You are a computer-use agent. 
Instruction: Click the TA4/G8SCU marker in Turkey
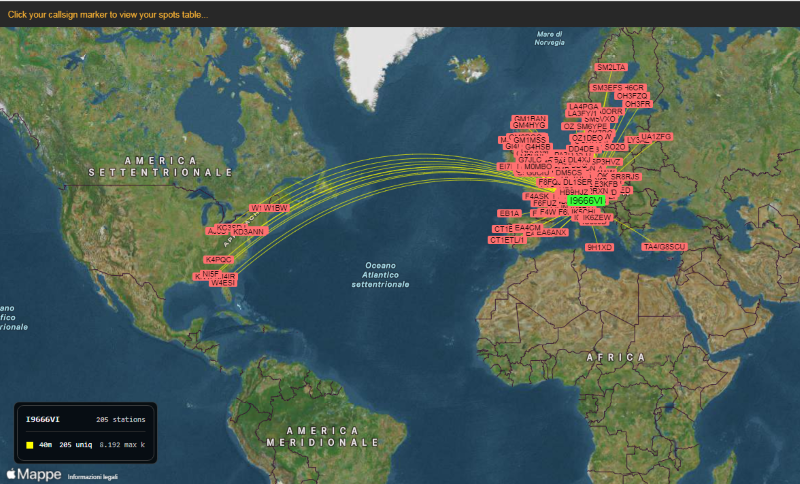664,247
